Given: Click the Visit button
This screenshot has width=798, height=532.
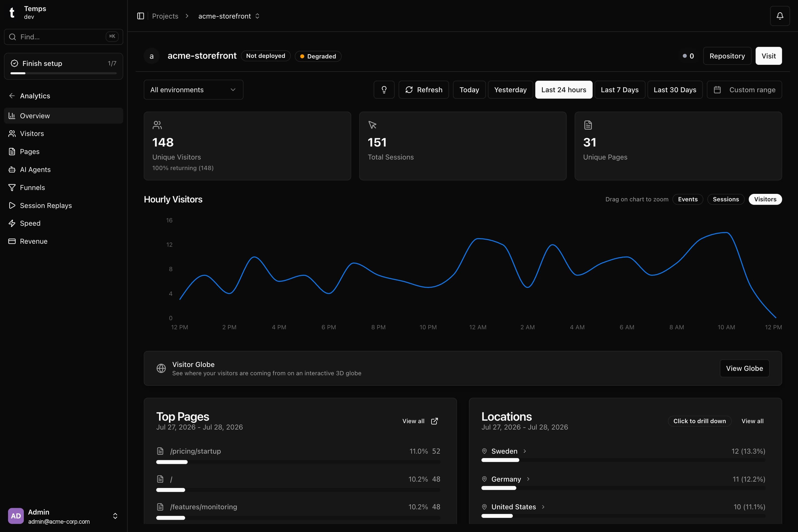Looking at the screenshot, I should (x=768, y=56).
